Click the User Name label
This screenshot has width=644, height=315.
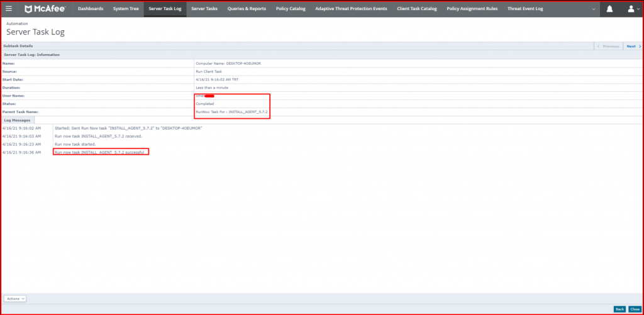pos(13,96)
